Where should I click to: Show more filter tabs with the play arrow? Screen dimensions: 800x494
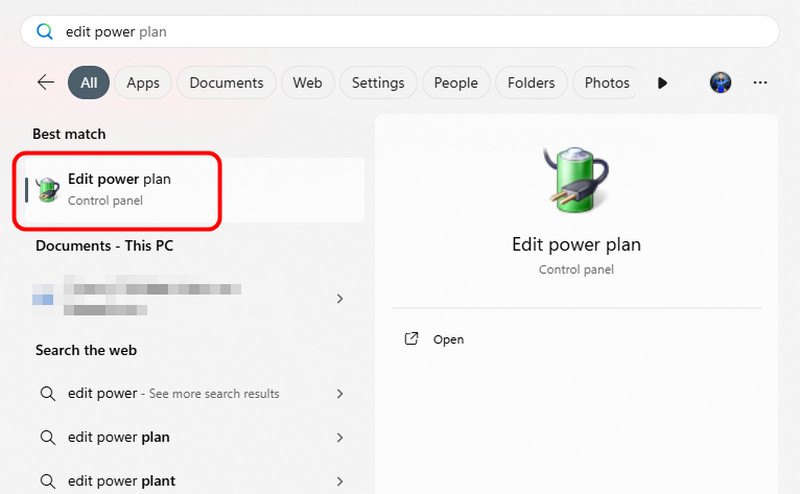pyautogui.click(x=662, y=83)
